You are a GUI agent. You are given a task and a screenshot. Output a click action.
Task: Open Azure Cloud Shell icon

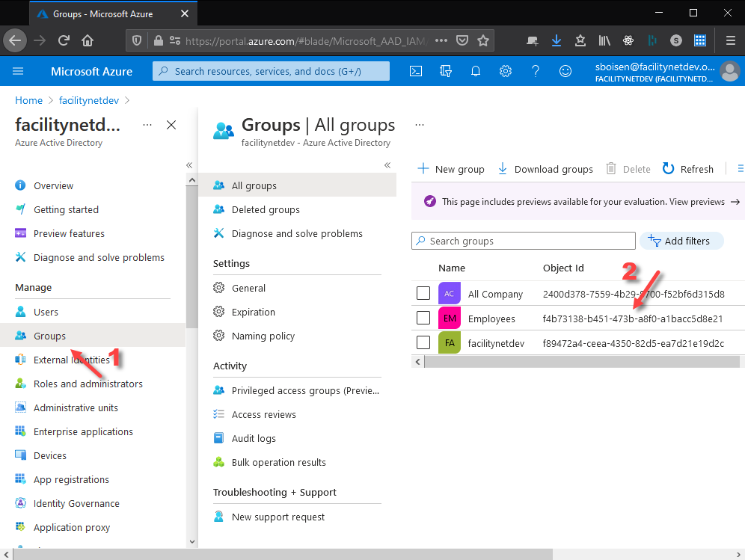coord(416,71)
